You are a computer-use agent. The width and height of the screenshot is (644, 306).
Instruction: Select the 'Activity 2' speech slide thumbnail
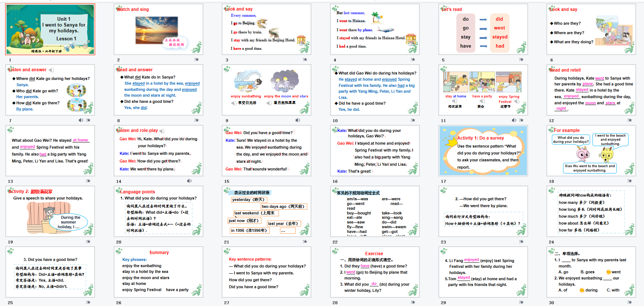click(50, 212)
